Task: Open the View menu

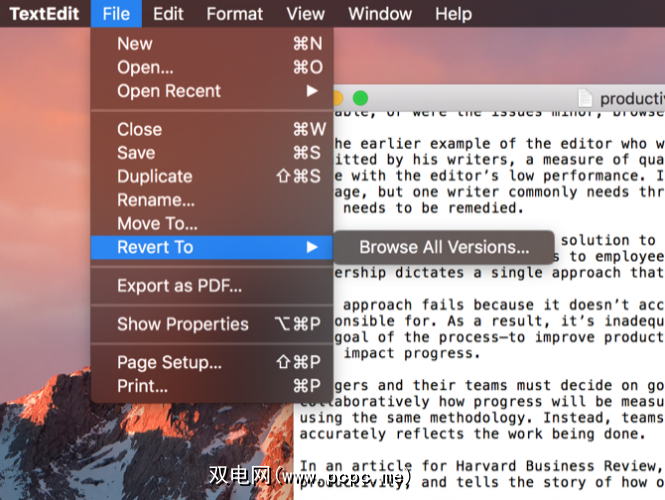Action: coord(305,14)
